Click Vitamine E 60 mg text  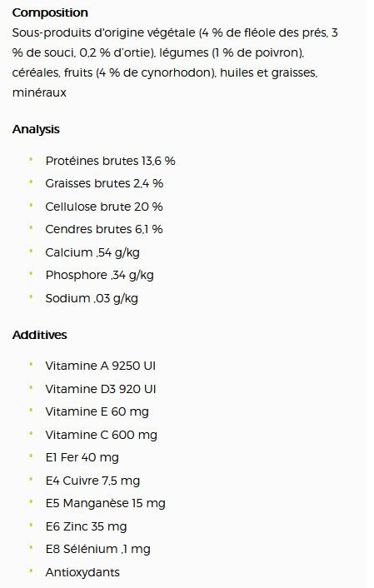click(97, 411)
